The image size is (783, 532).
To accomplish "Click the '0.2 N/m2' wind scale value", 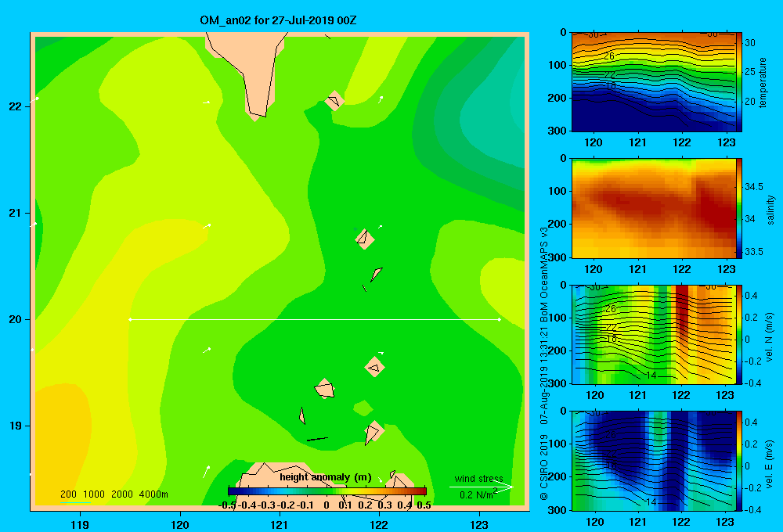I will click(478, 494).
